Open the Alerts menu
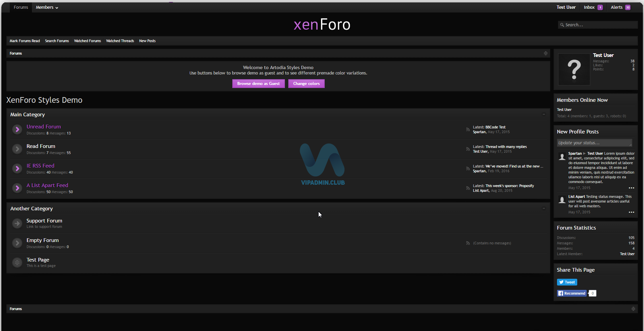 (x=617, y=7)
